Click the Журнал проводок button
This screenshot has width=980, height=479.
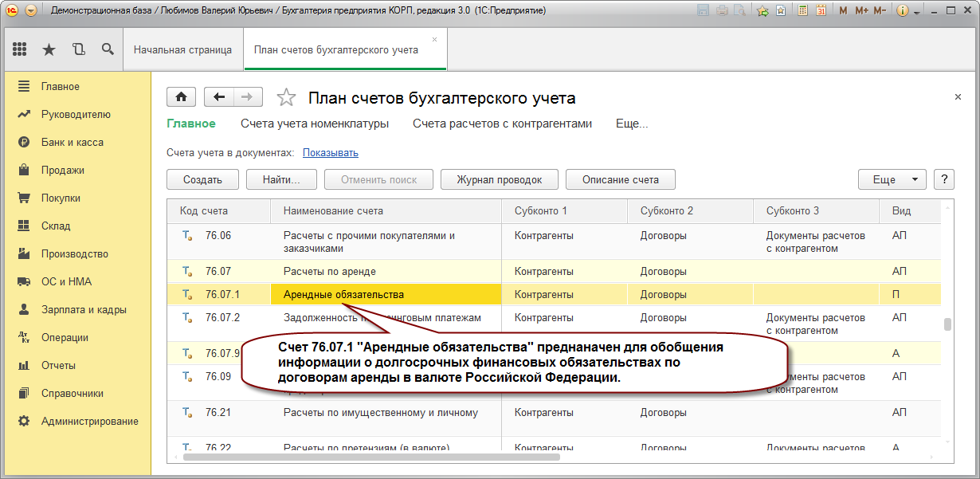coord(500,179)
